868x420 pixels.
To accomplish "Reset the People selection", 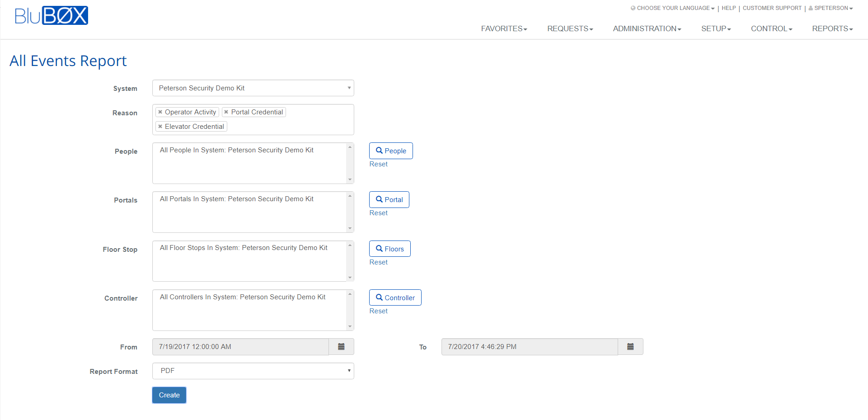I will [378, 164].
